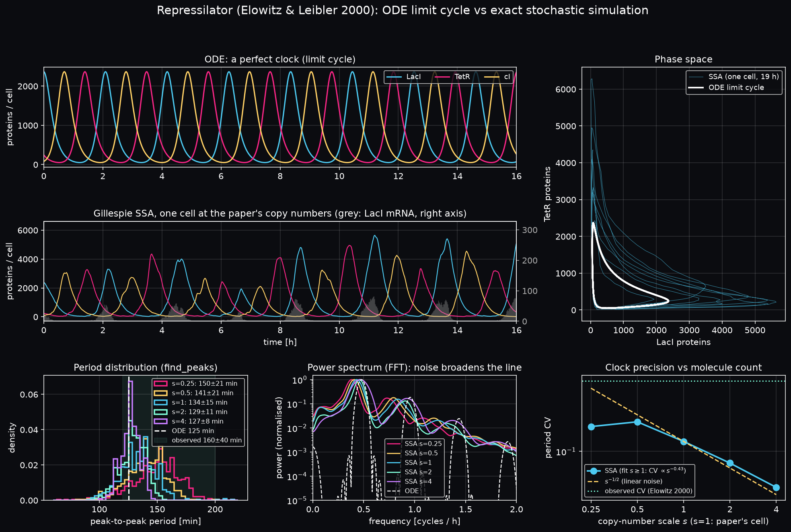Screen dimensions: 791x532
Task: Click 'SSA (one cell, 19 h)' legend entry
Action: (x=734, y=77)
